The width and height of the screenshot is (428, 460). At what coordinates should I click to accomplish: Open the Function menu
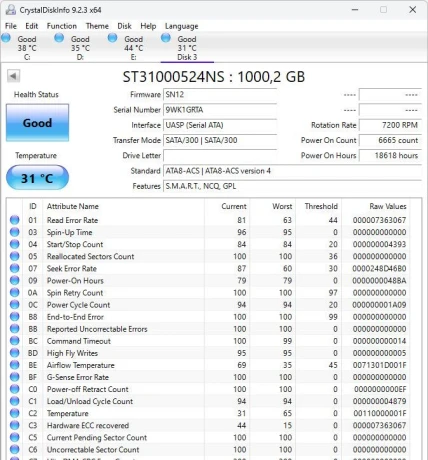click(x=62, y=26)
